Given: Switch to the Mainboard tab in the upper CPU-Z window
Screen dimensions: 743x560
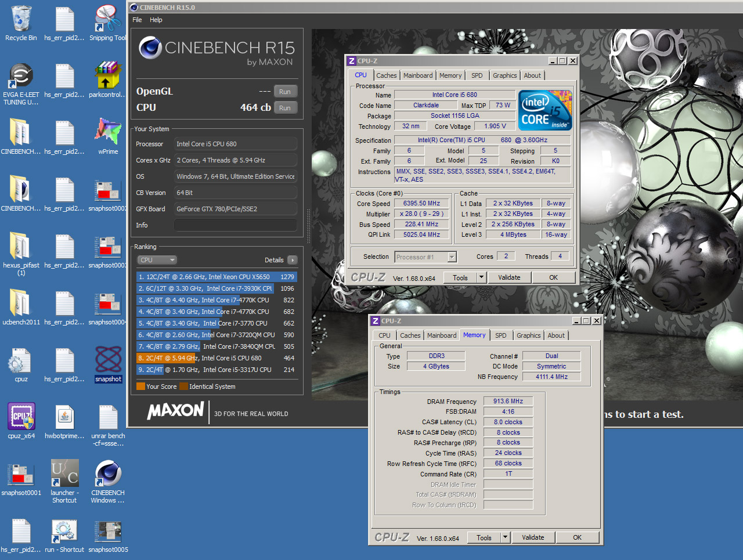Looking at the screenshot, I should point(418,75).
